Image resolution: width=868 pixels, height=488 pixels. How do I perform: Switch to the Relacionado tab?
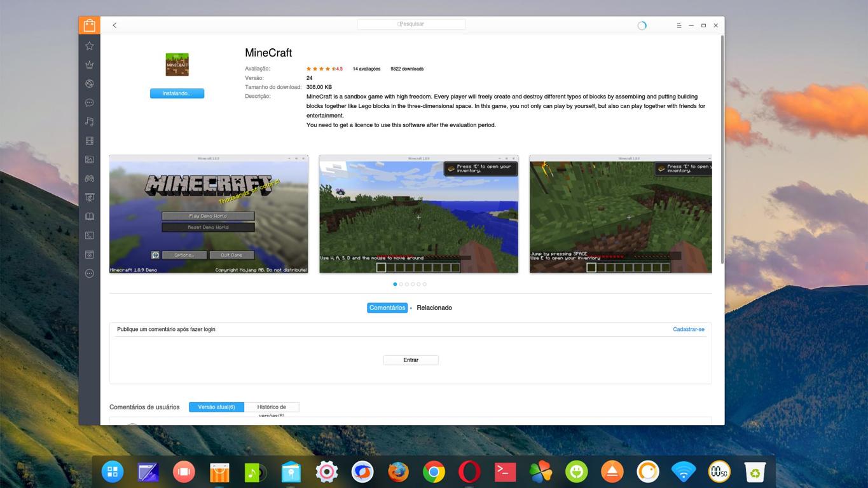point(434,308)
